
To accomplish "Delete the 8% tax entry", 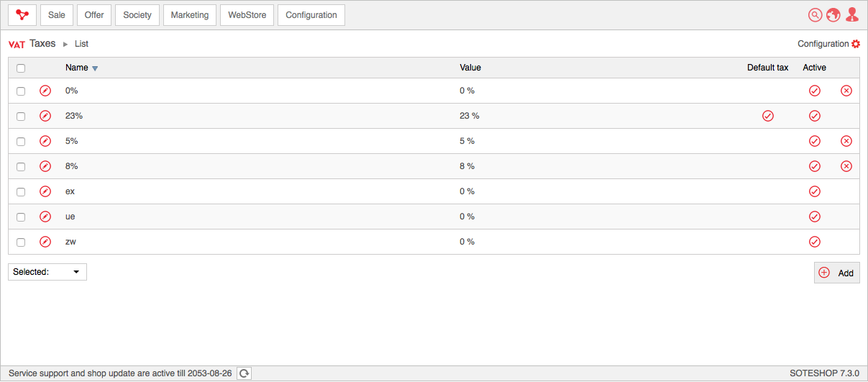I will click(846, 166).
